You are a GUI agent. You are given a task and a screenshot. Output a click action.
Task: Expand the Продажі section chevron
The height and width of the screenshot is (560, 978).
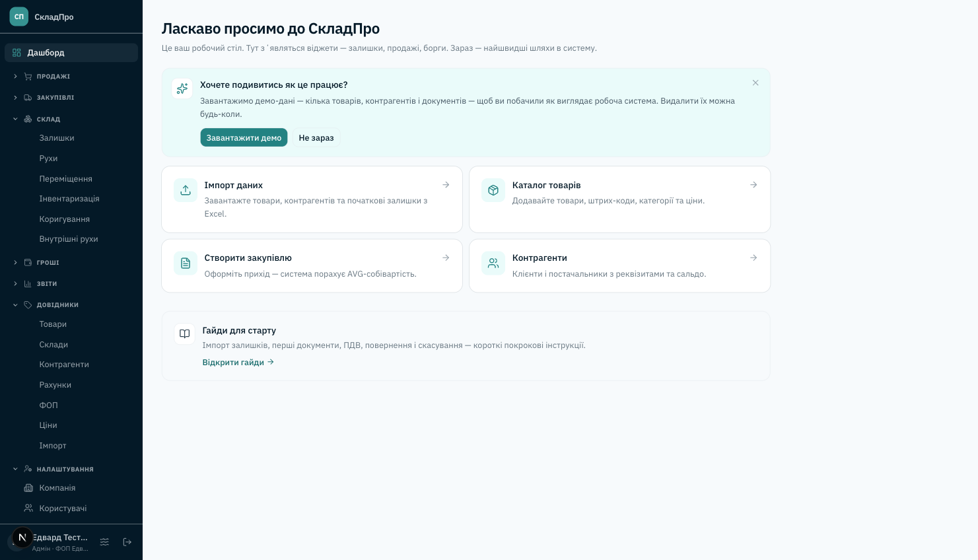point(15,77)
